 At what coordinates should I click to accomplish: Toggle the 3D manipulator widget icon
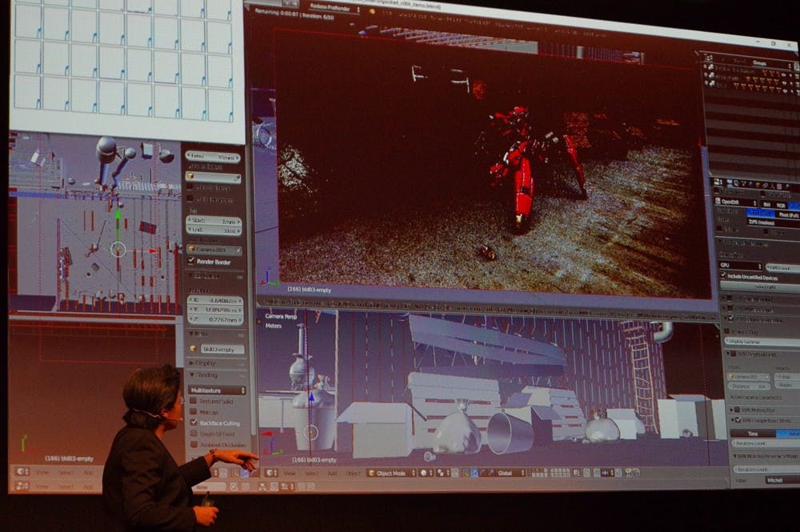pos(466,474)
